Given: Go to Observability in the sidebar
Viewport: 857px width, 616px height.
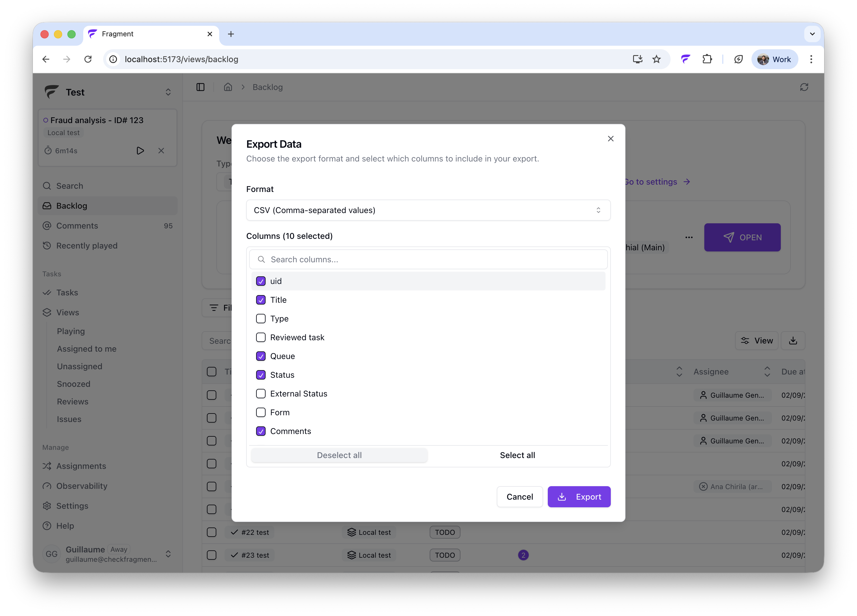Looking at the screenshot, I should pos(81,486).
